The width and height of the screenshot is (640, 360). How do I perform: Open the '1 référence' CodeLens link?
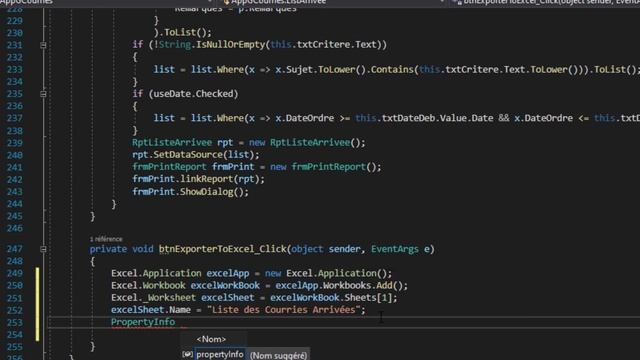pos(106,239)
